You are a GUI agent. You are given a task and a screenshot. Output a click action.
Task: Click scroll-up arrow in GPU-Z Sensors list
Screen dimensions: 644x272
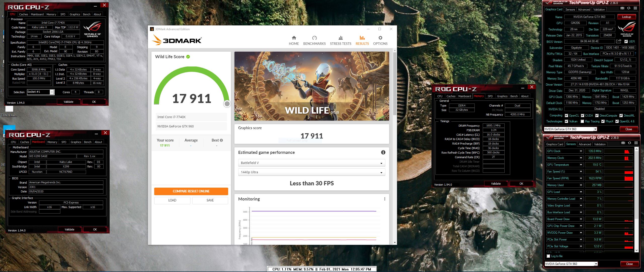tap(636, 149)
